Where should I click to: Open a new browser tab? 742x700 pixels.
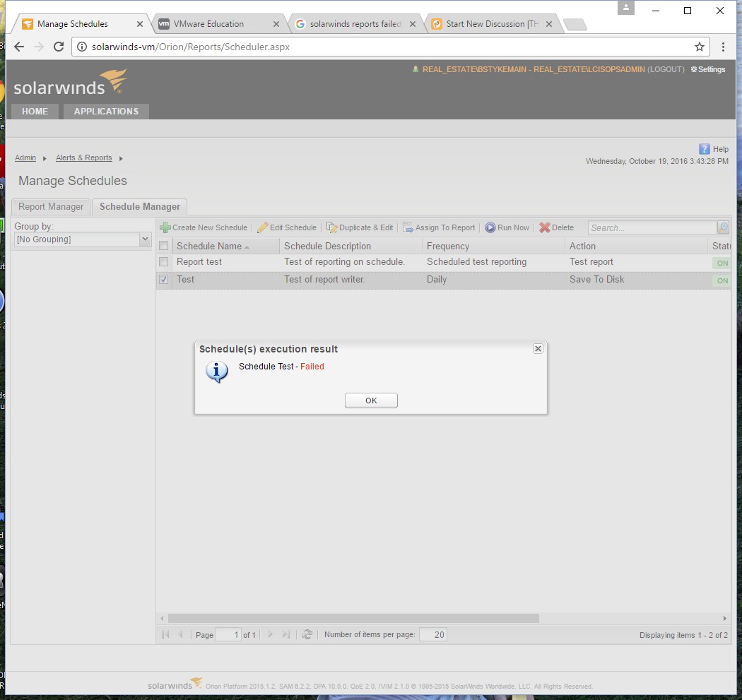(575, 25)
